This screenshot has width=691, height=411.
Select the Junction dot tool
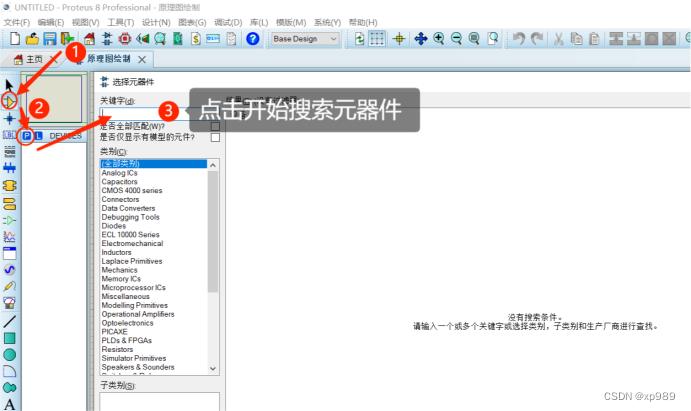click(x=9, y=118)
